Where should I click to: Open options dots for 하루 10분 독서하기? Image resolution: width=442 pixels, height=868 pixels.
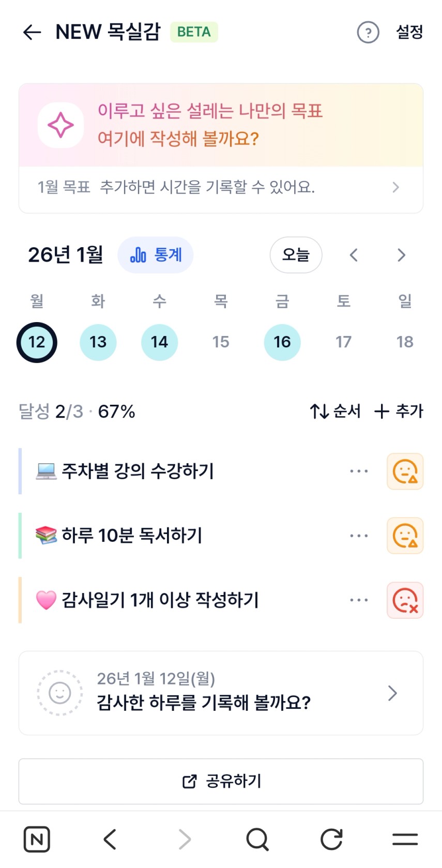pos(359,536)
